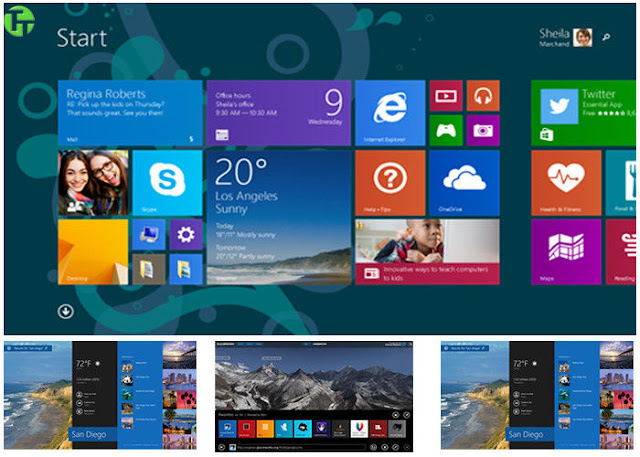640x457 pixels.
Task: Open the news tile about teaching computers
Action: [427, 252]
